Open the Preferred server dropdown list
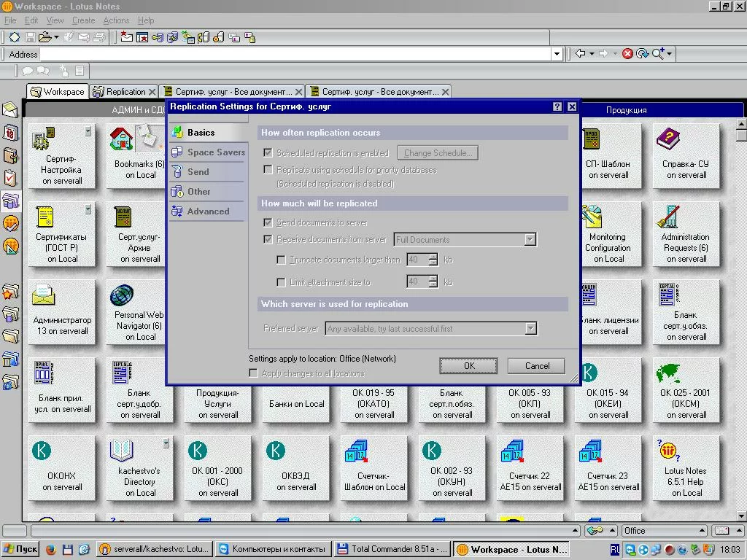 click(530, 329)
